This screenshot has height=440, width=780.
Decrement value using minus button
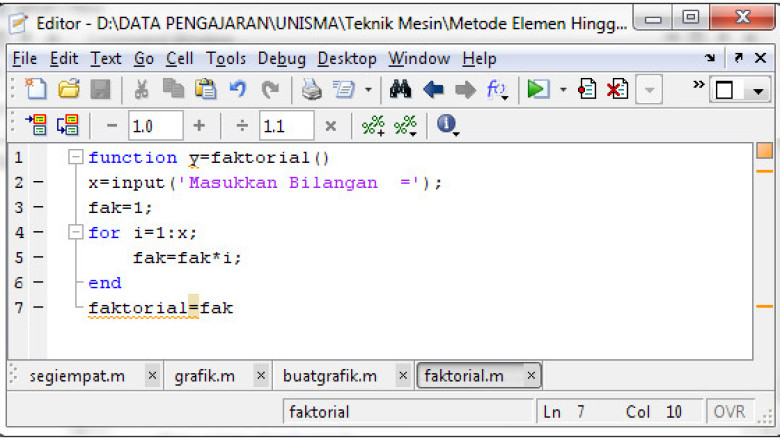[112, 126]
